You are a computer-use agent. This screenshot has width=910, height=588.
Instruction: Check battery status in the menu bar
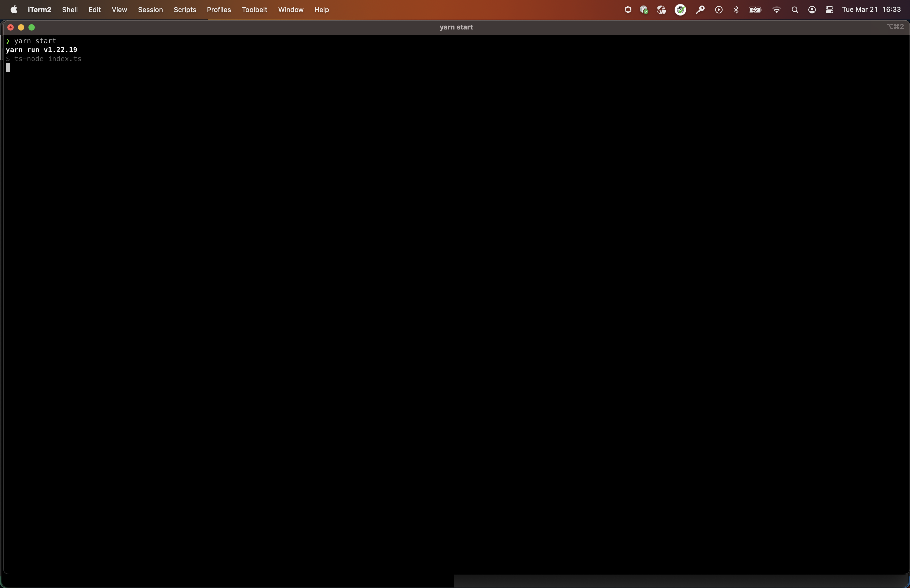coord(755,9)
